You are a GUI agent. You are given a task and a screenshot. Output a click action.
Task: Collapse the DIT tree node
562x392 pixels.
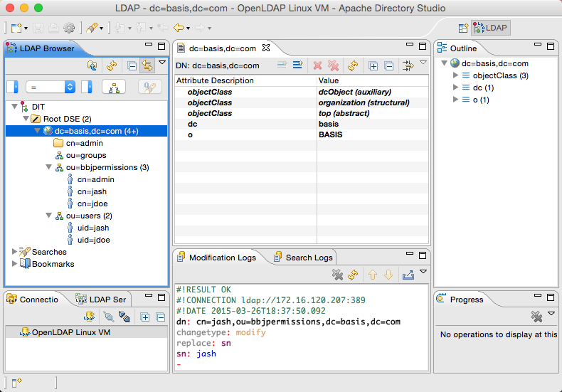tap(15, 107)
